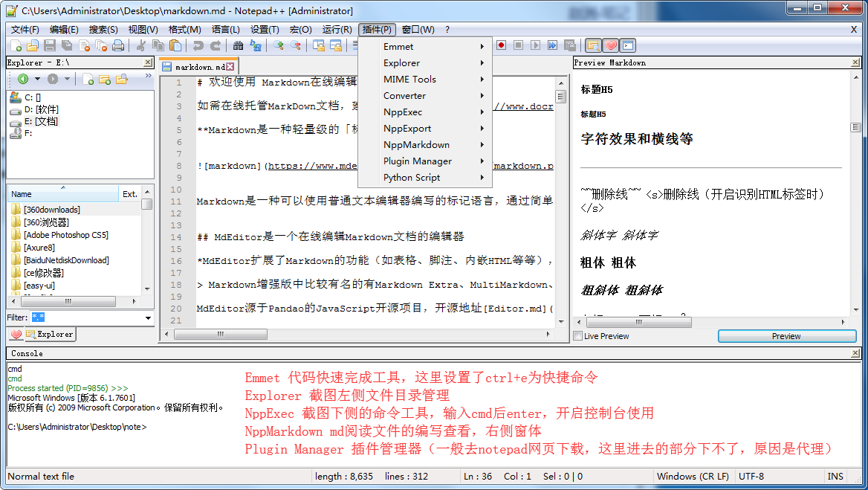The image size is (868, 490).
Task: Zoom in with the magnifier plus icon
Action: pos(279,45)
